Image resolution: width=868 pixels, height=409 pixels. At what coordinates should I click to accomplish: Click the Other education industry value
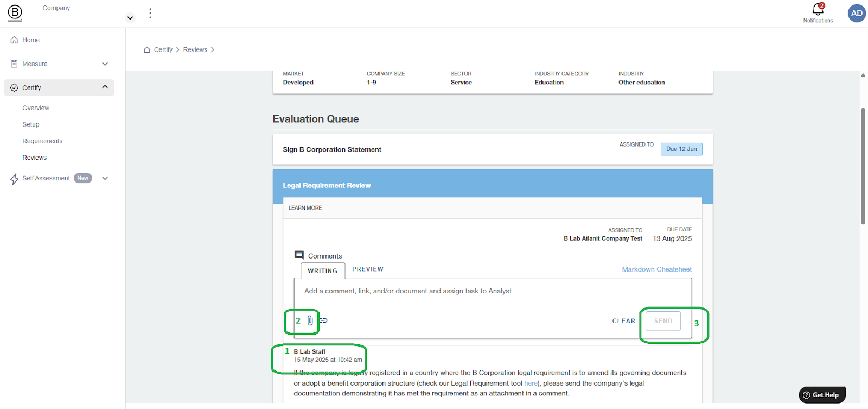pyautogui.click(x=641, y=83)
